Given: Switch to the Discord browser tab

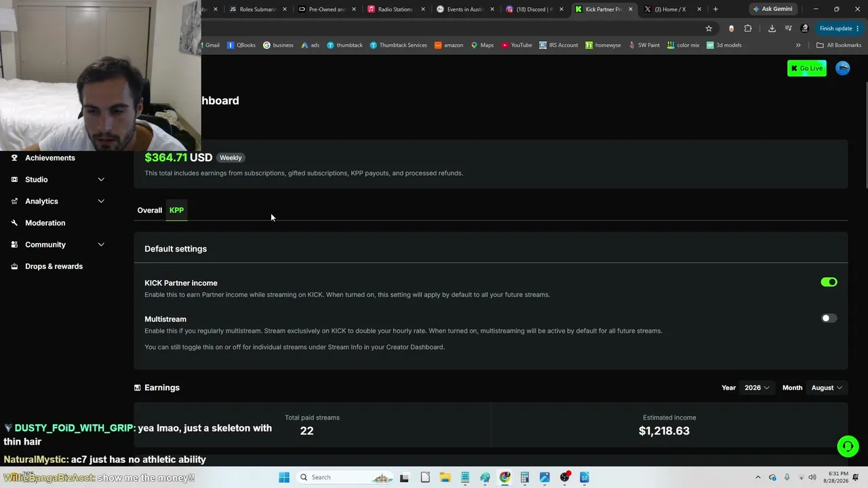Looking at the screenshot, I should pos(534,9).
